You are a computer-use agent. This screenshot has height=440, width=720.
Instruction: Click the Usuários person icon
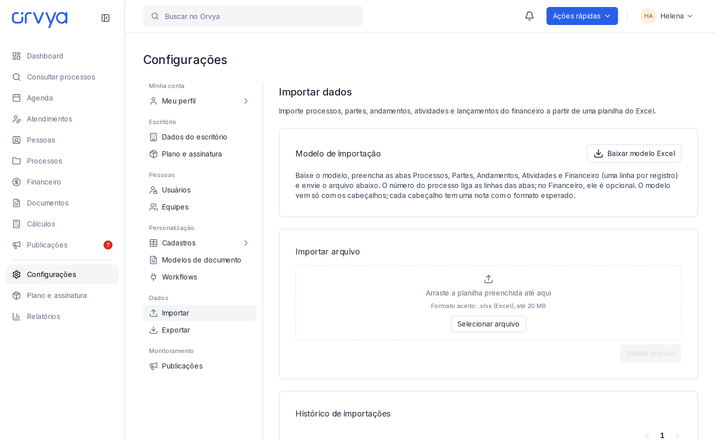(x=153, y=190)
